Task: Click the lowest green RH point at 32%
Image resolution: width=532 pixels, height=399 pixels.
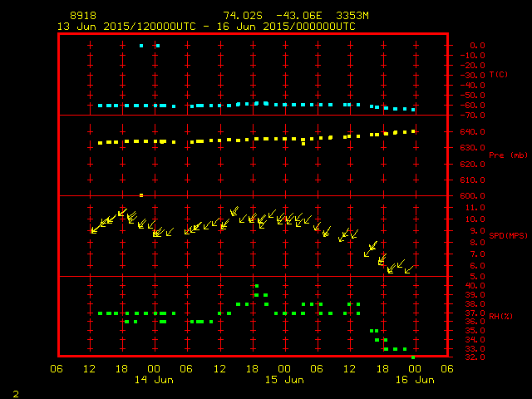Action: (x=413, y=357)
